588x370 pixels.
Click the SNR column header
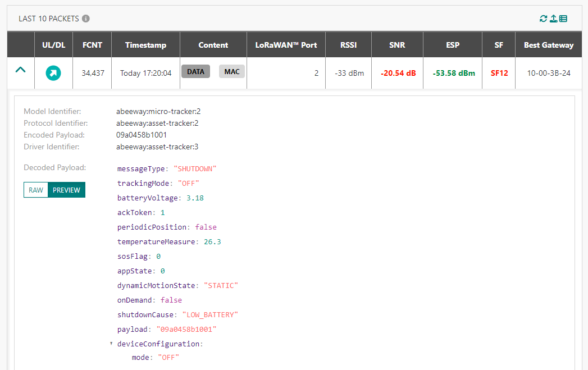pos(397,45)
